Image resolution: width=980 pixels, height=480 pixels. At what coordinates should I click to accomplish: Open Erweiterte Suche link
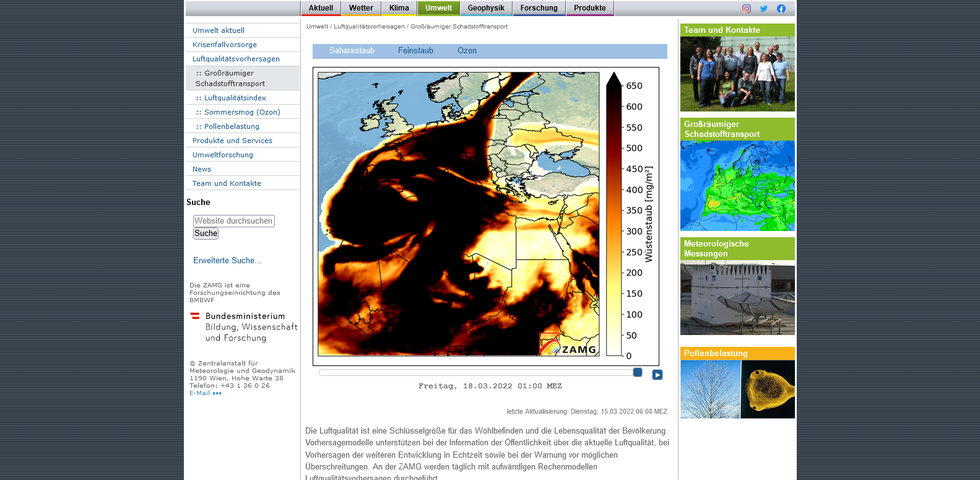pos(227,261)
